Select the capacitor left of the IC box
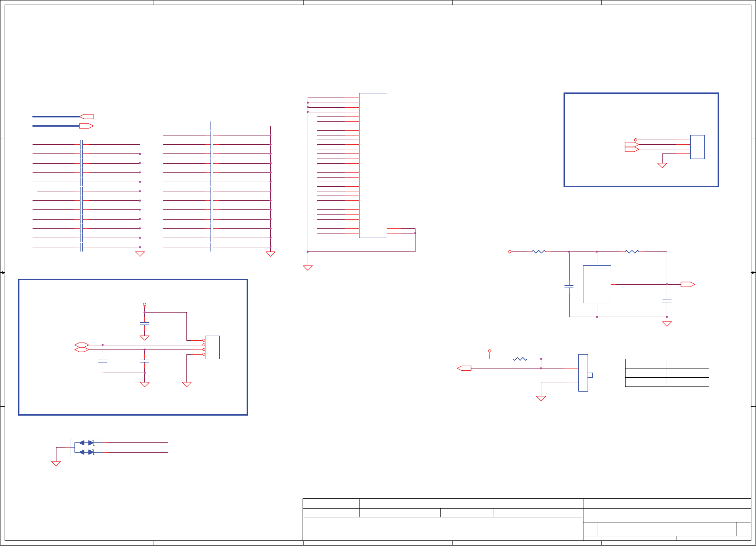The width and height of the screenshot is (756, 546). tap(569, 287)
